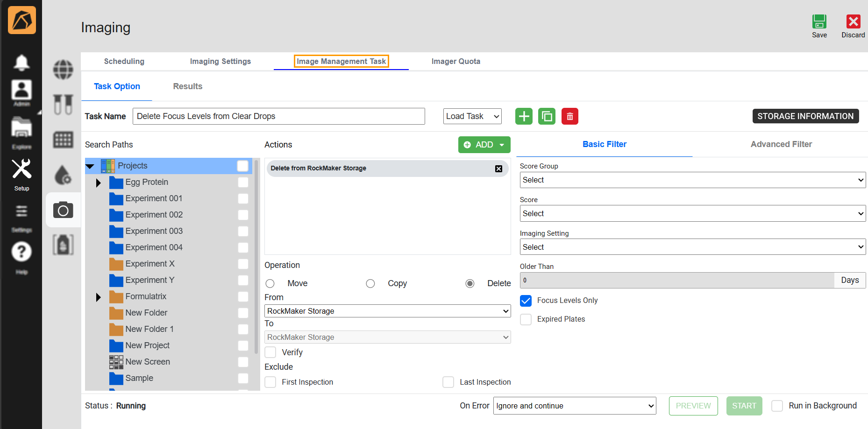Click the green add new task icon

pos(524,116)
